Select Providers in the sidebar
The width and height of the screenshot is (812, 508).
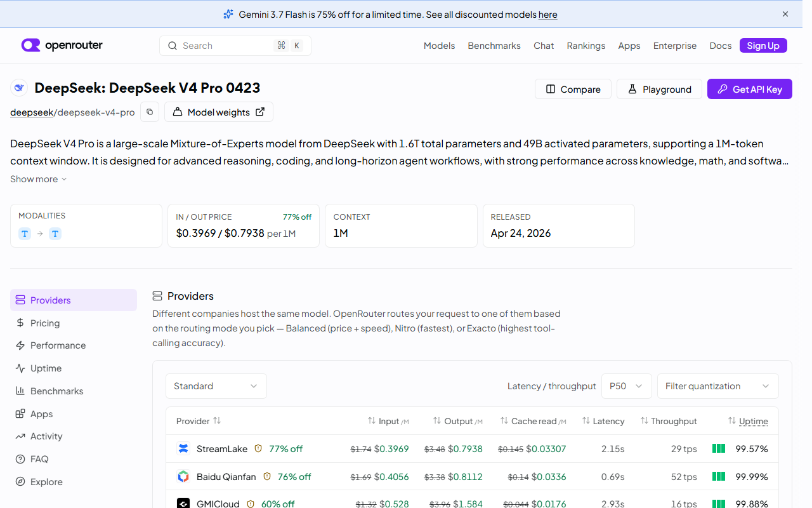click(x=74, y=300)
